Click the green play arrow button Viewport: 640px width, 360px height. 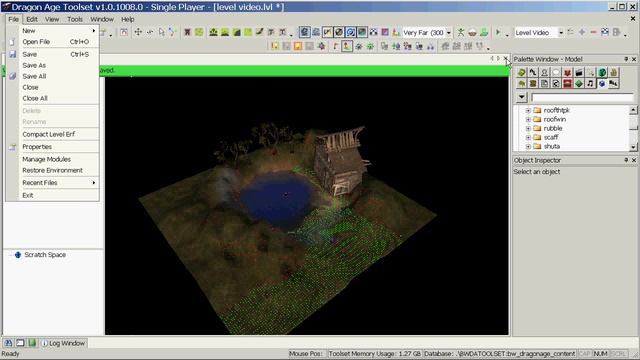coord(498,32)
